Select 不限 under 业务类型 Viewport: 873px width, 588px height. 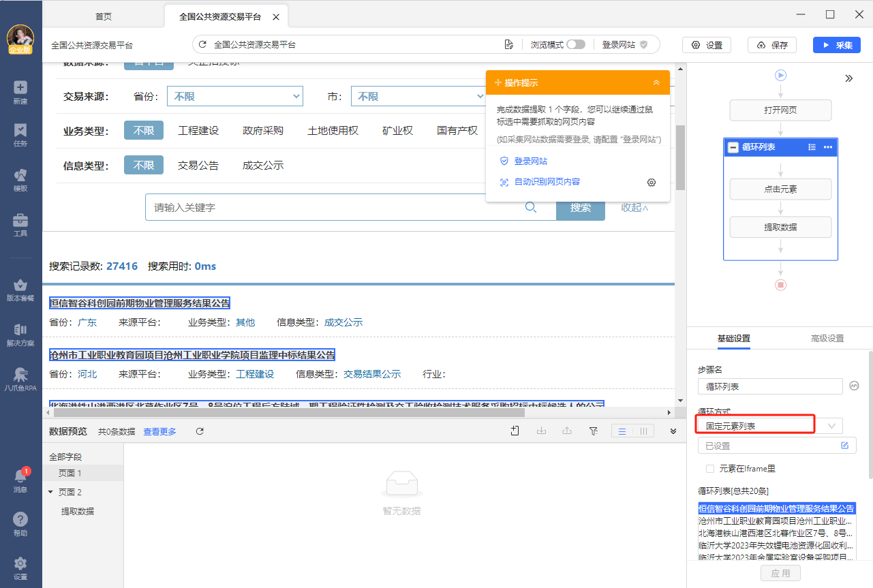click(144, 130)
